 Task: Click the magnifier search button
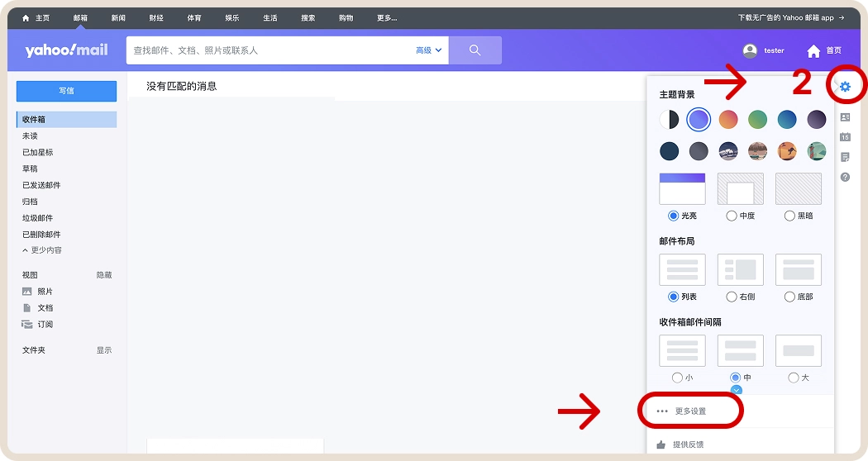[x=475, y=50]
